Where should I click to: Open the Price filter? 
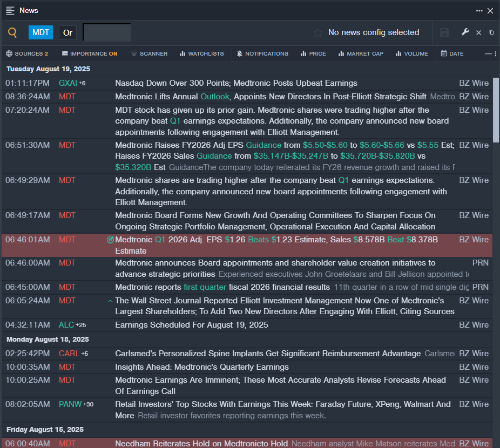(313, 53)
